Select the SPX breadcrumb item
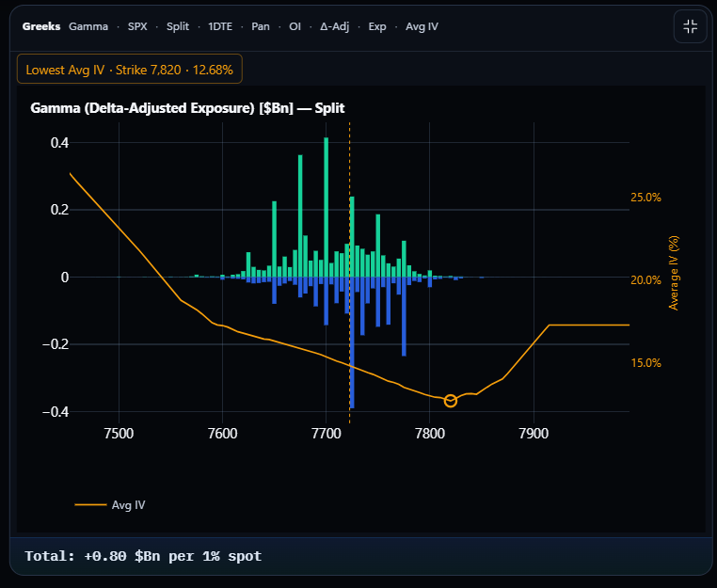The height and width of the screenshot is (588, 717). tap(137, 26)
